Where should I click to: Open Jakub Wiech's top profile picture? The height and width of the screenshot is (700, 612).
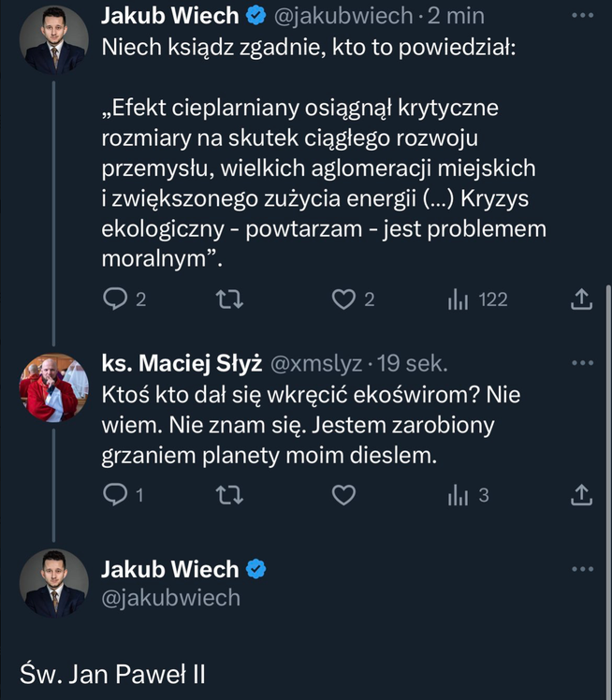[54, 41]
